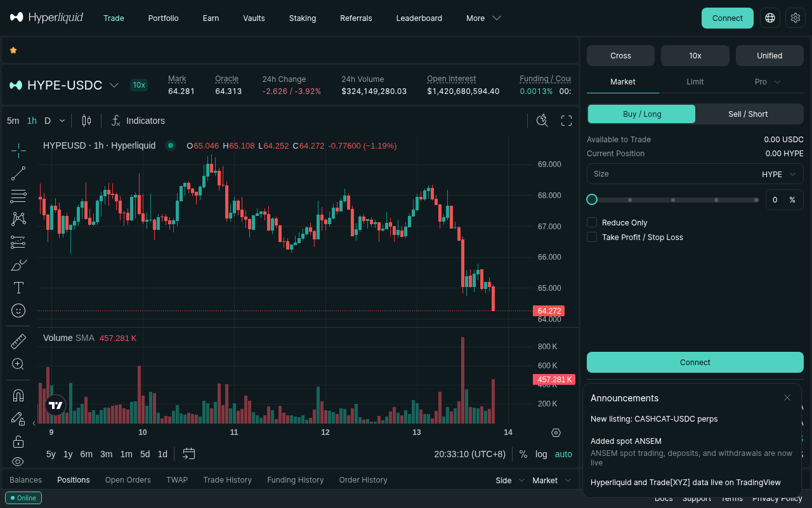The image size is (812, 508).
Task: Select the zoom in tool
Action: [18, 364]
